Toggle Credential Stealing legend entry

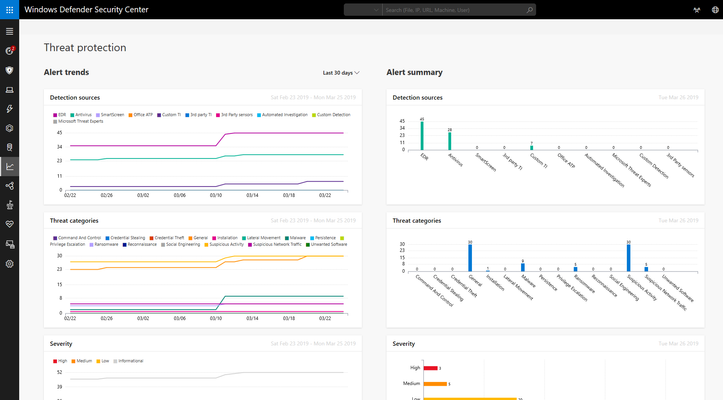point(125,238)
